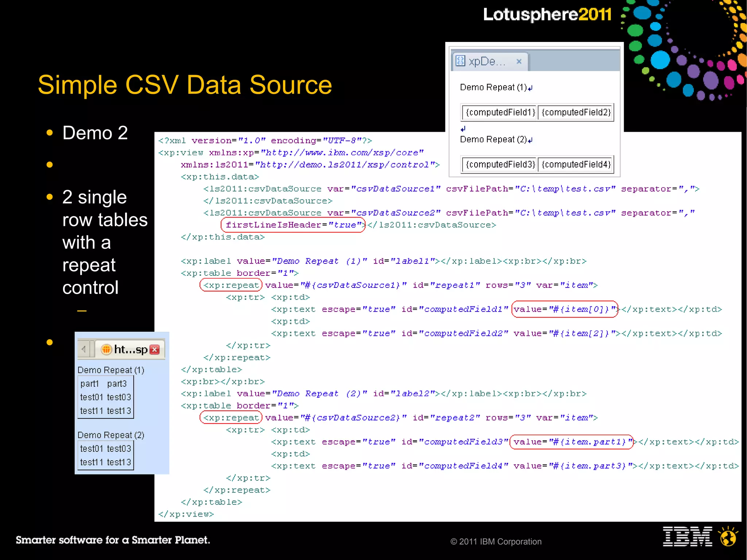Image resolution: width=747 pixels, height=560 pixels.
Task: Click test11 in Demo Repeat (2) preview table
Action: [x=92, y=462]
